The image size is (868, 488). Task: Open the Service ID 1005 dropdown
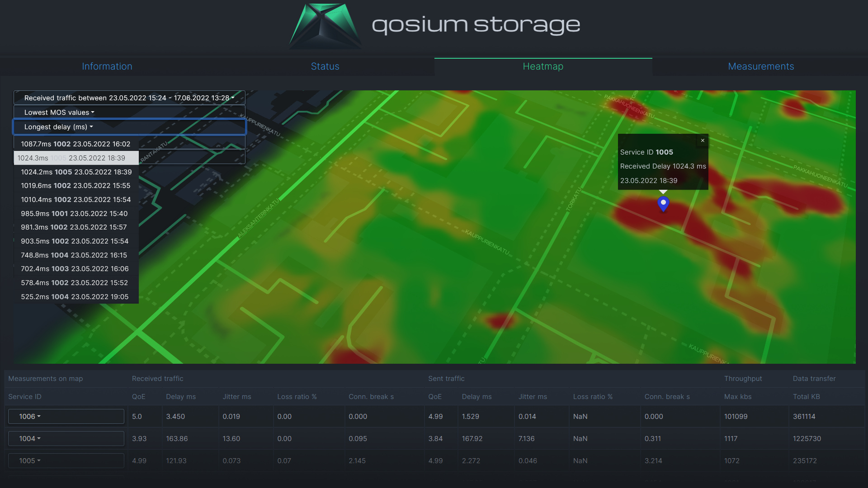click(66, 461)
